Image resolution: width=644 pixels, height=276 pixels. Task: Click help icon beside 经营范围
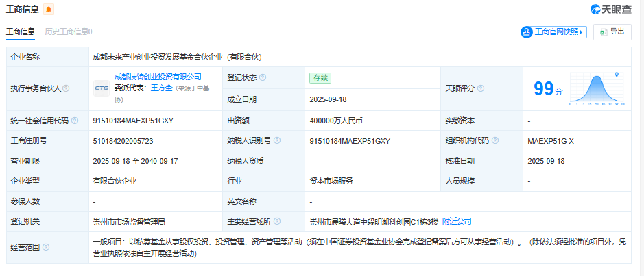[x=47, y=247]
